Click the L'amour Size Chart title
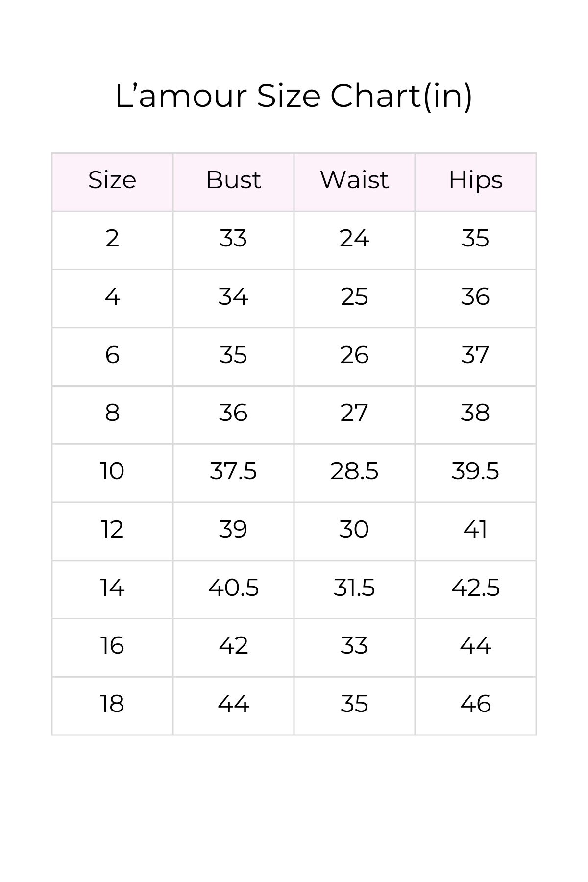This screenshot has height=882, width=588. (x=294, y=96)
